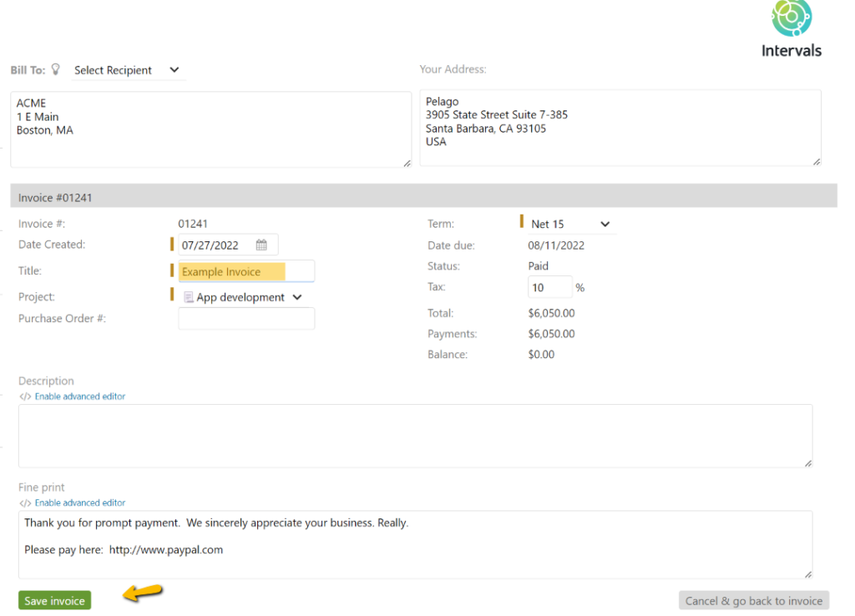The image size is (855, 616).
Task: Expand the App development project selector
Action: [x=298, y=296]
